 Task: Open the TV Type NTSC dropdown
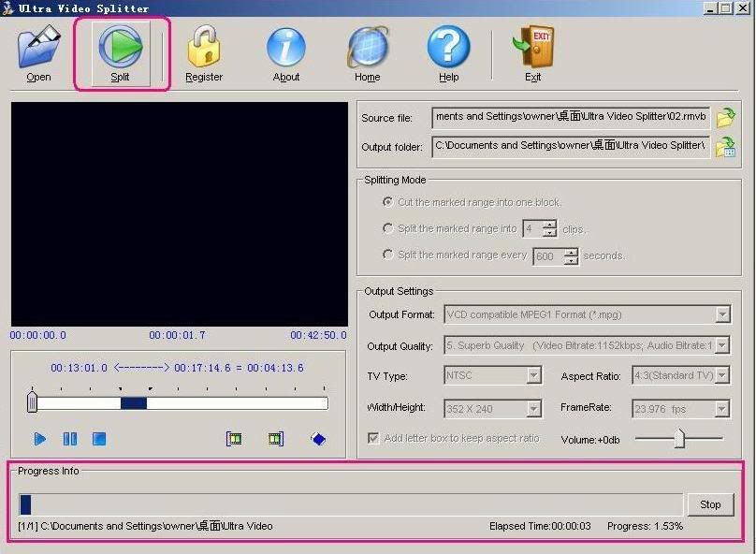533,375
